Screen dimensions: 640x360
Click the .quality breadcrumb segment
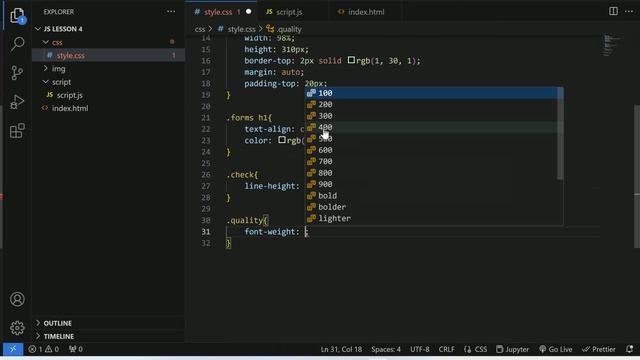click(x=289, y=29)
